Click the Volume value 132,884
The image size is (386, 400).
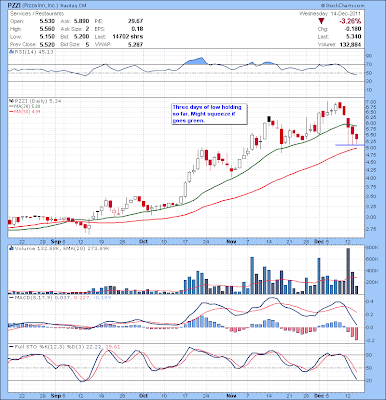tap(351, 44)
